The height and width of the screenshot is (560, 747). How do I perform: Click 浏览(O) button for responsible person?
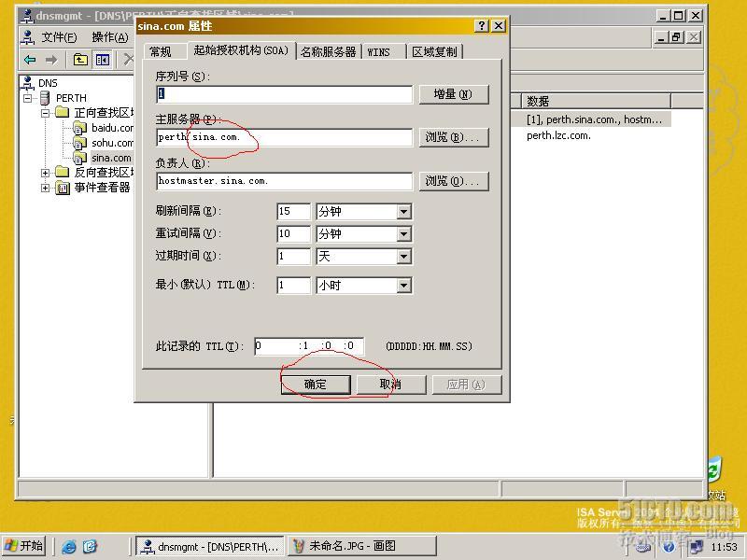coord(454,181)
